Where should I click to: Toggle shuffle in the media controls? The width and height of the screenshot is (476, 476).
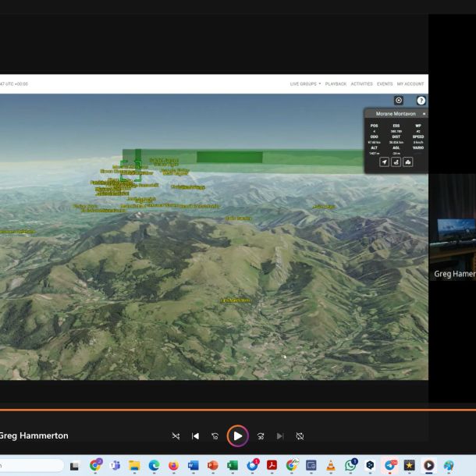click(176, 436)
